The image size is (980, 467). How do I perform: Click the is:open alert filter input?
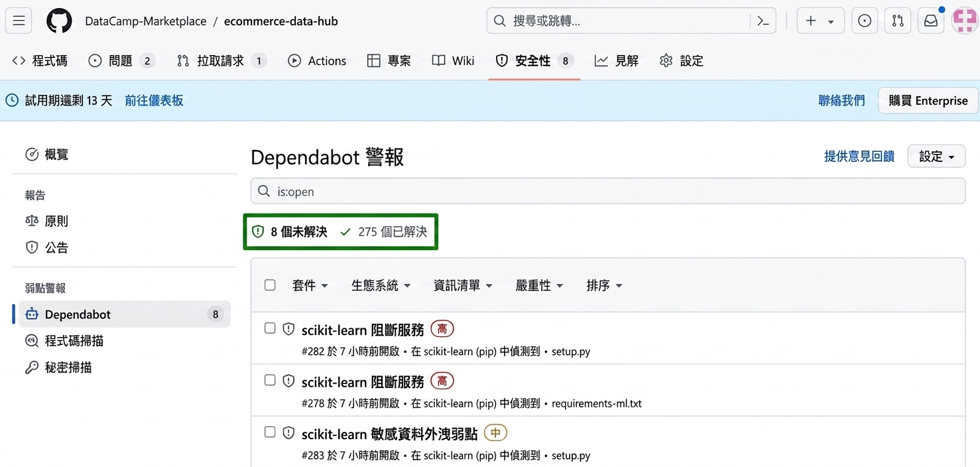click(x=608, y=192)
